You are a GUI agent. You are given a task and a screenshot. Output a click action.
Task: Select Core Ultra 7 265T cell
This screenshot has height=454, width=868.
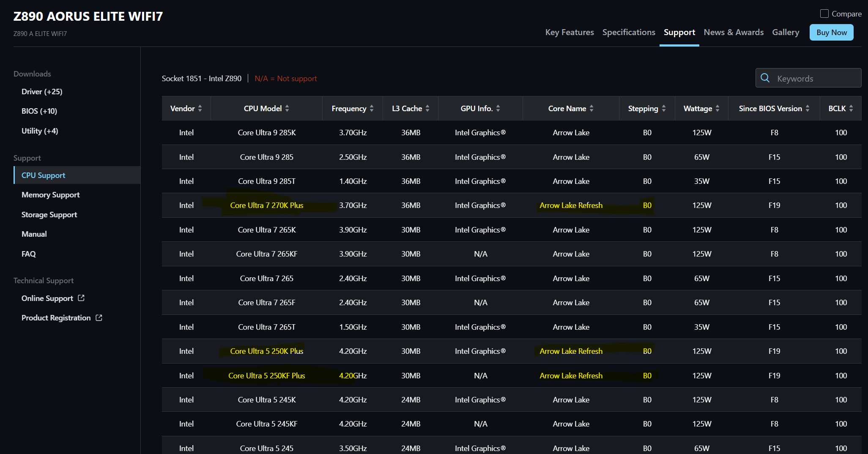(x=267, y=327)
